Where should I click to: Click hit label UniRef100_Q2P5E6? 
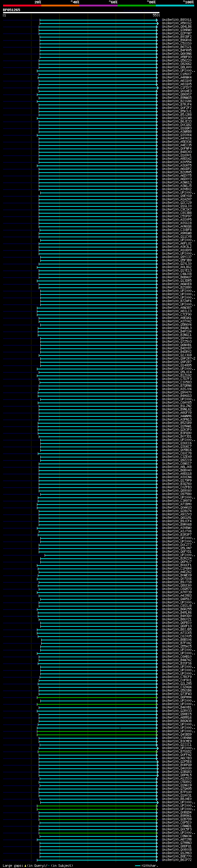pyautogui.click(x=176, y=761)
